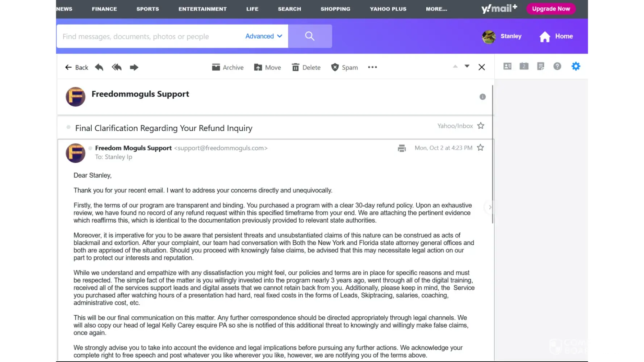Open the Help question mark icon
This screenshot has height=362, width=644.
pyautogui.click(x=557, y=66)
